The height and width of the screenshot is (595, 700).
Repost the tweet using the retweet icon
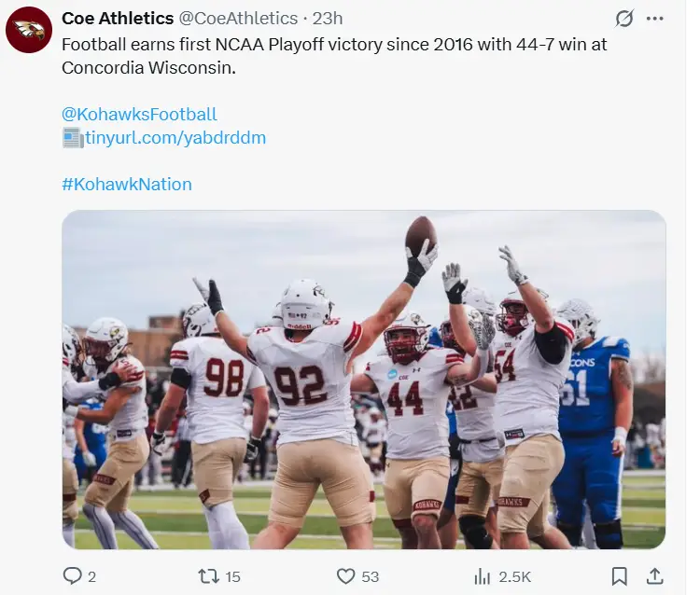209,575
